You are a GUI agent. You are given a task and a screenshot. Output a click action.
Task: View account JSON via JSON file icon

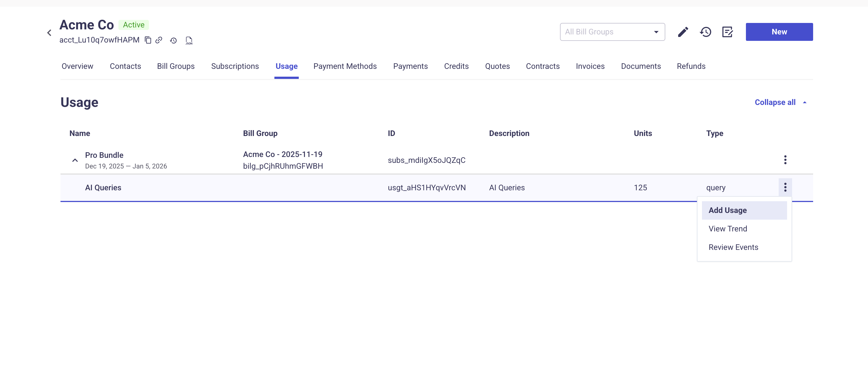189,40
